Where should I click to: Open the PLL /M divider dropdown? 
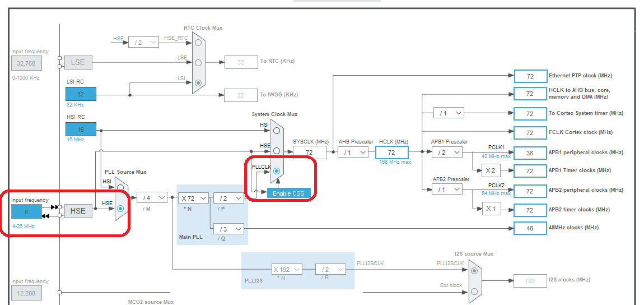pyautogui.click(x=152, y=198)
